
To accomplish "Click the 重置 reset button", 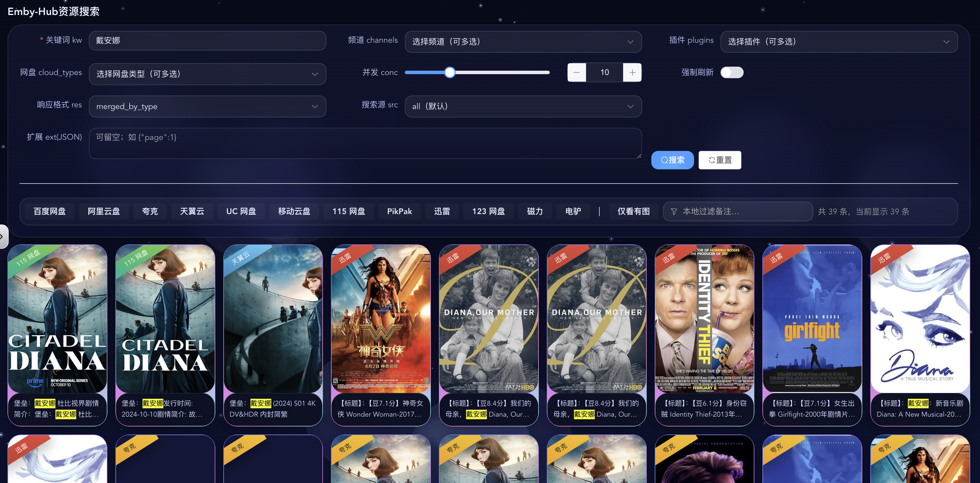I will pos(719,160).
